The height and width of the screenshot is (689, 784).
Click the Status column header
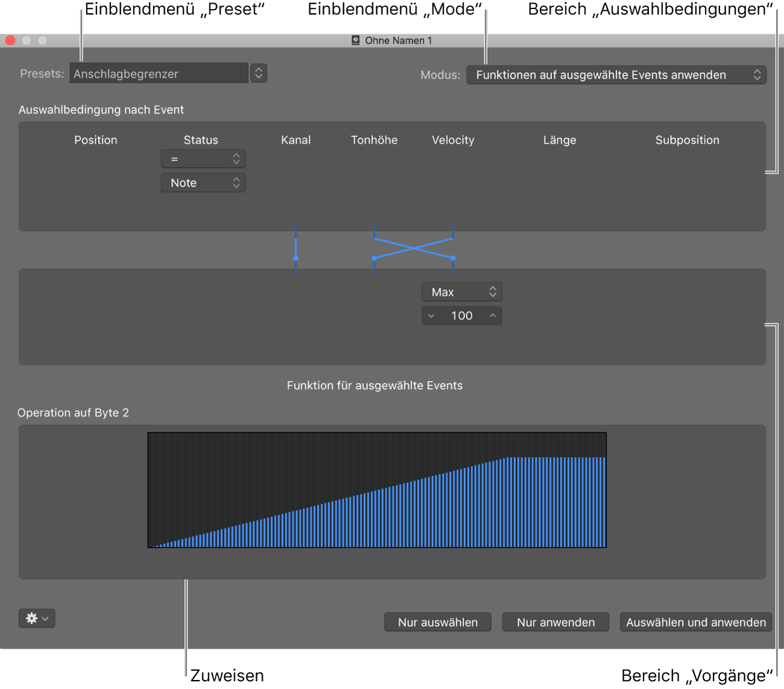[x=201, y=140]
